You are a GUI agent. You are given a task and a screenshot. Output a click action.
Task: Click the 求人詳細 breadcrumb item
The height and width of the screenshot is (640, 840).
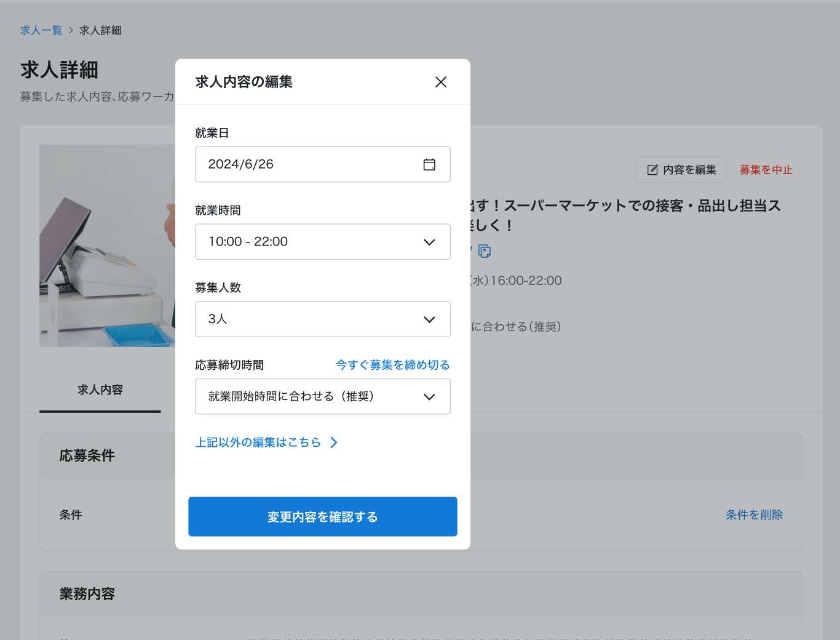[x=100, y=30]
